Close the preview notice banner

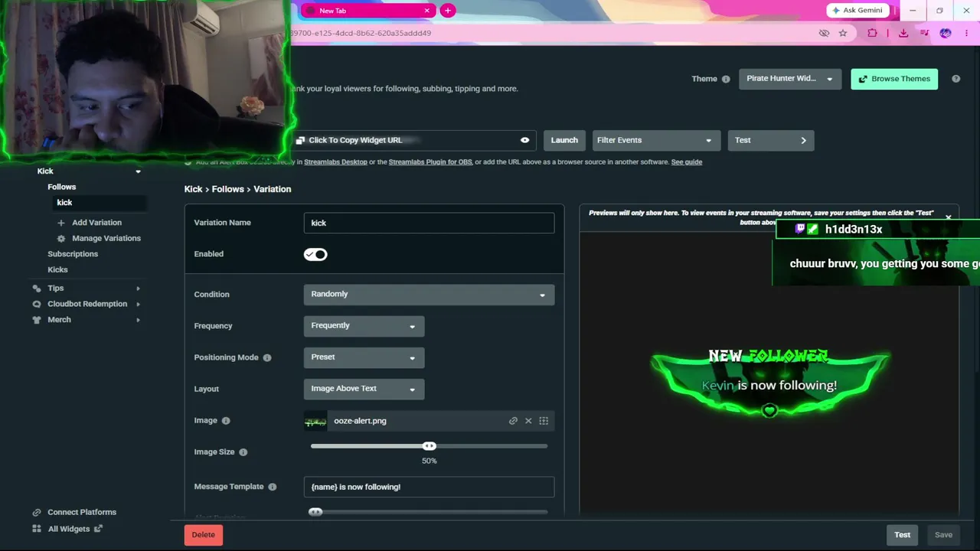coord(948,218)
